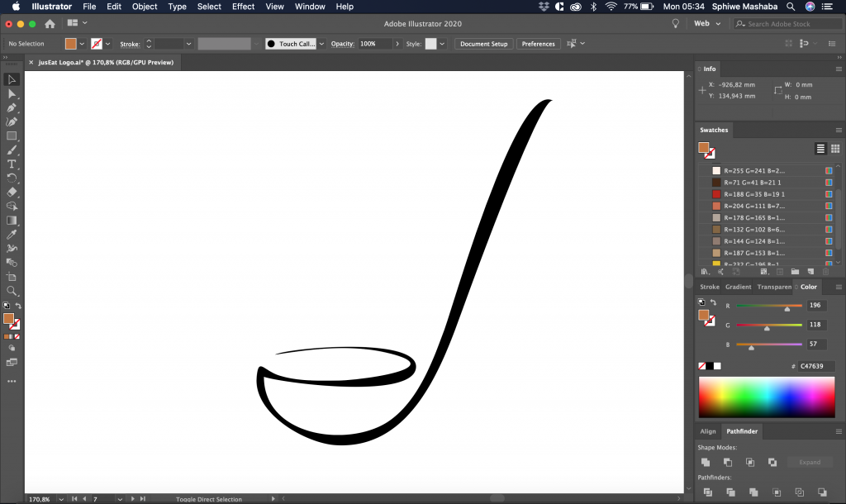846x504 pixels.
Task: Click the Document Setup button
Action: pyautogui.click(x=483, y=44)
